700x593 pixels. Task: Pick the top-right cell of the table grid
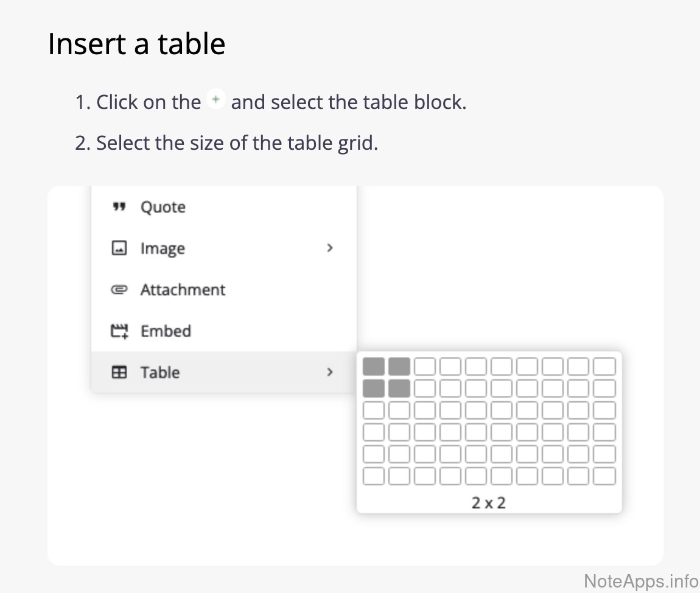[604, 367]
